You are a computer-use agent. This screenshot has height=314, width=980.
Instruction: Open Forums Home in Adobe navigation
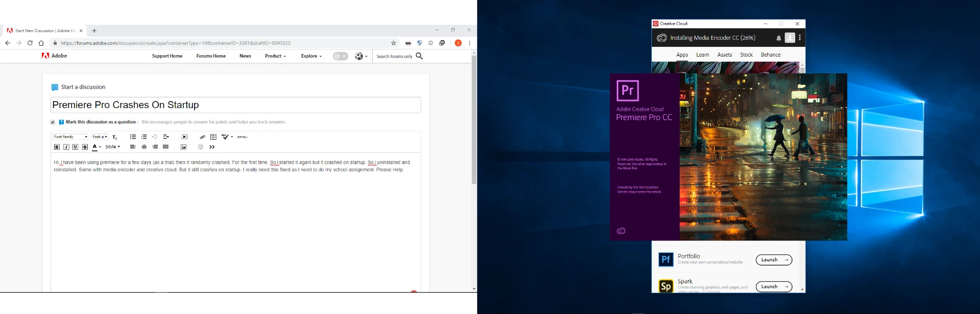211,56
